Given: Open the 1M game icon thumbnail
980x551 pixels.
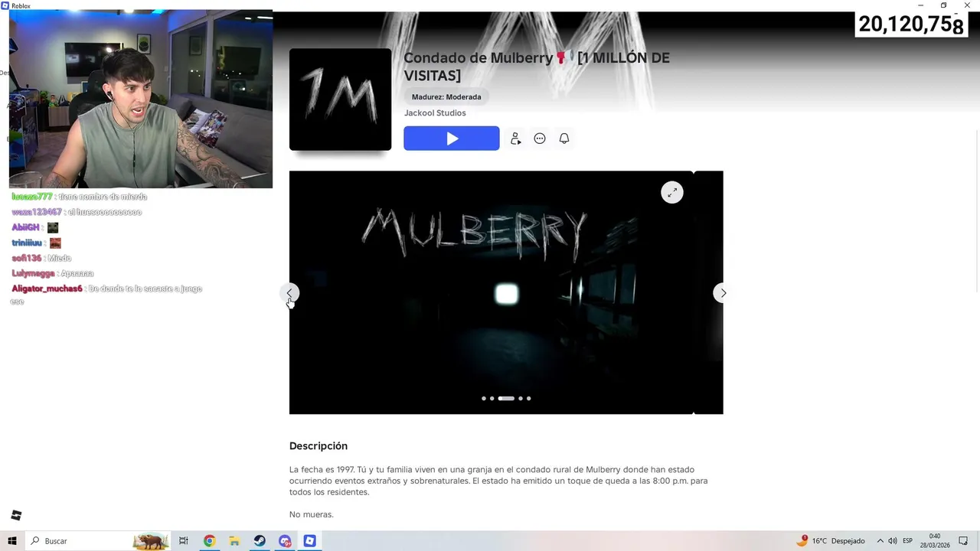Looking at the screenshot, I should click(x=340, y=99).
